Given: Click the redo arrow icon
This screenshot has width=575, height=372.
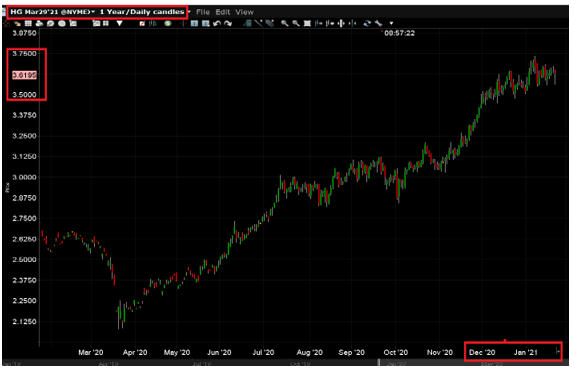Looking at the screenshot, I should (228, 23).
